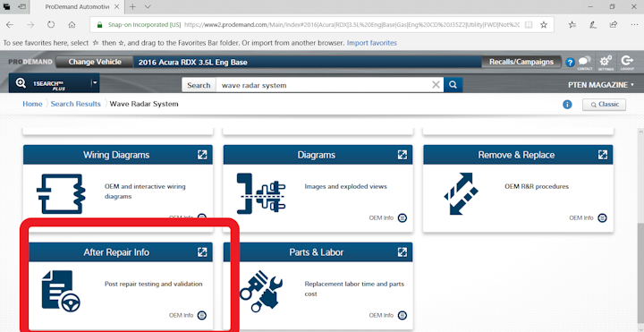Go to Search Results breadcrumb
Screen dimensions: 644x332
(75, 104)
